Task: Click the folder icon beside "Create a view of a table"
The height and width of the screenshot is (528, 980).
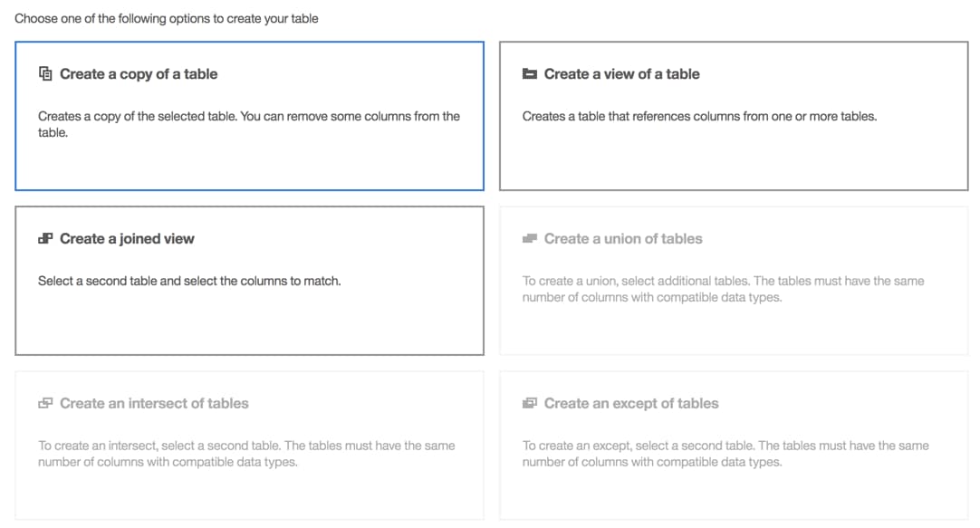Action: tap(529, 74)
